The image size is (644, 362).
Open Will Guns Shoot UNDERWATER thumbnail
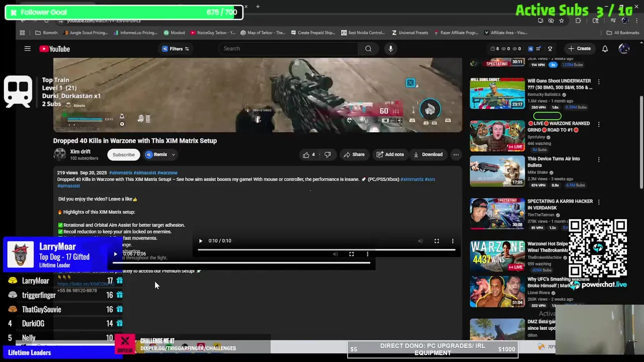click(x=497, y=94)
